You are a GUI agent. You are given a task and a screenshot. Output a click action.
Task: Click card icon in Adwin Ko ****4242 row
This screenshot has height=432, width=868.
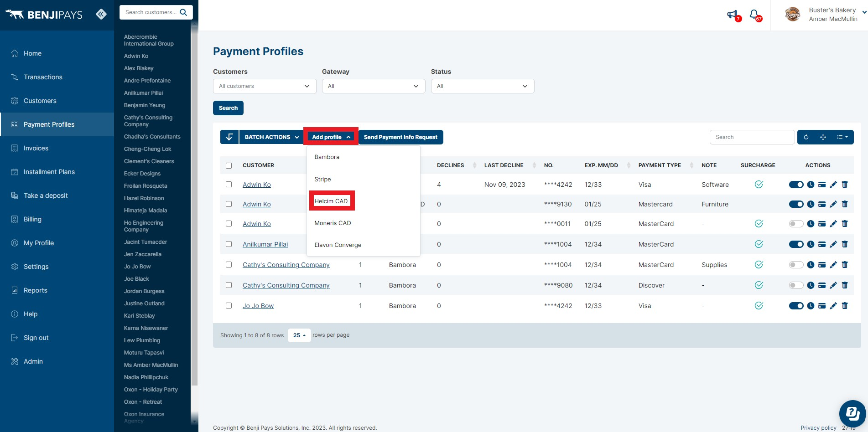click(822, 185)
